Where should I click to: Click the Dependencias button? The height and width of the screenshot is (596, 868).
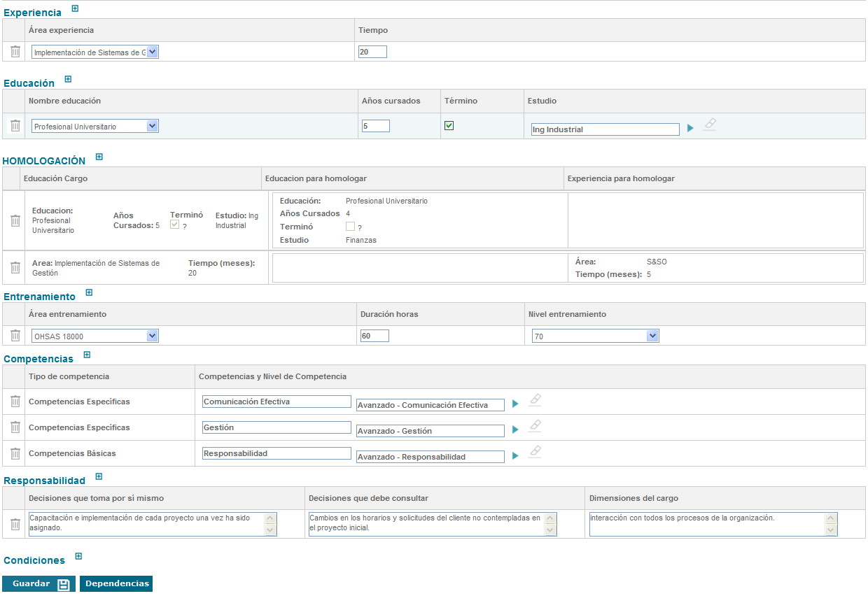tap(116, 583)
